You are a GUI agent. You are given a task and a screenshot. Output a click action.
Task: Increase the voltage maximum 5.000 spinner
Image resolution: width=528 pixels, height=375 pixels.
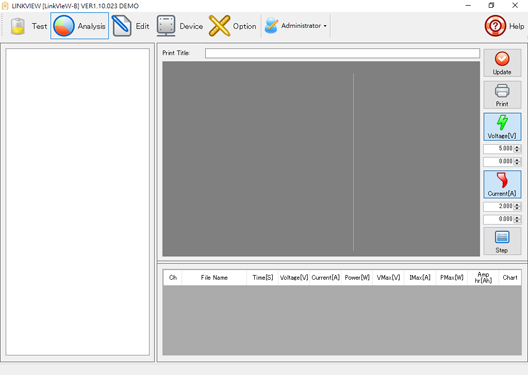pos(517,147)
